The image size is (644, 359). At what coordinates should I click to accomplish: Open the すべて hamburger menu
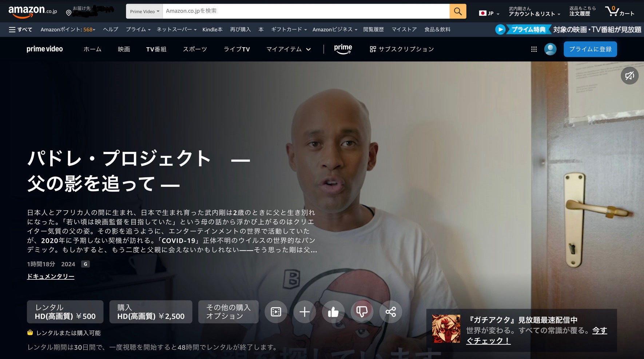pos(20,29)
